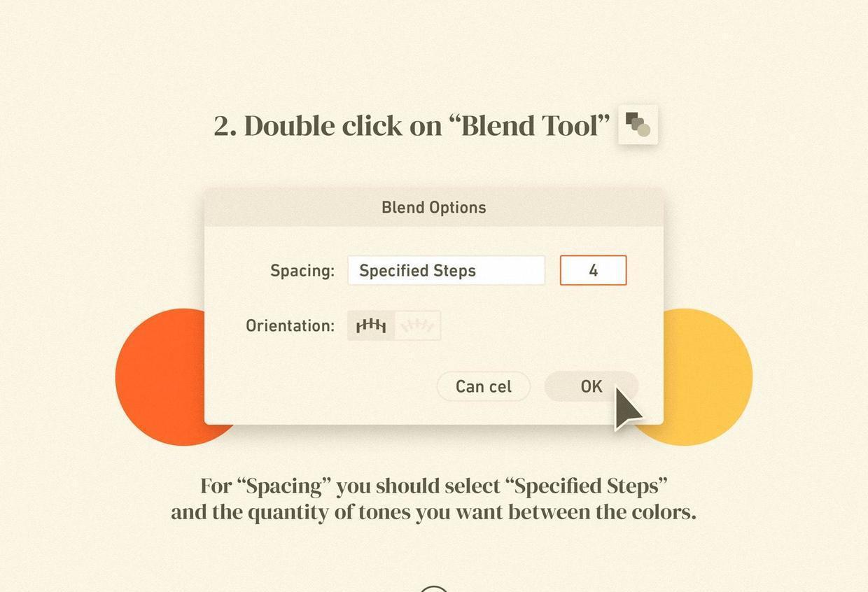Click the partial circle icon at the bottom

[x=434, y=589]
